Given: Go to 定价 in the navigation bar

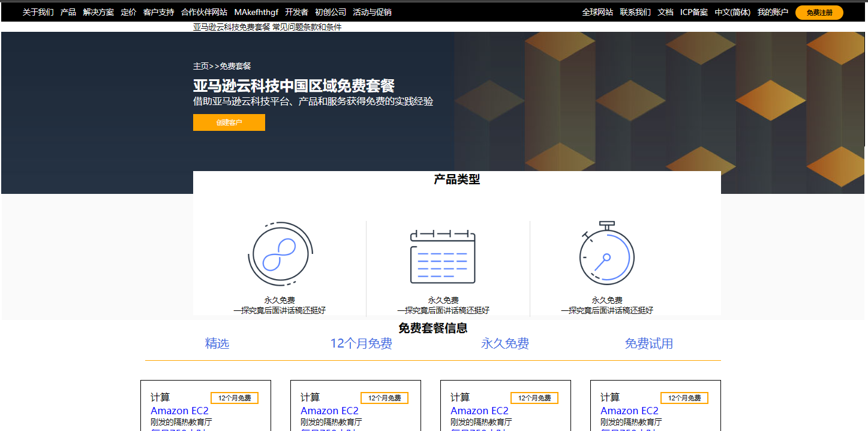Looking at the screenshot, I should pos(128,12).
